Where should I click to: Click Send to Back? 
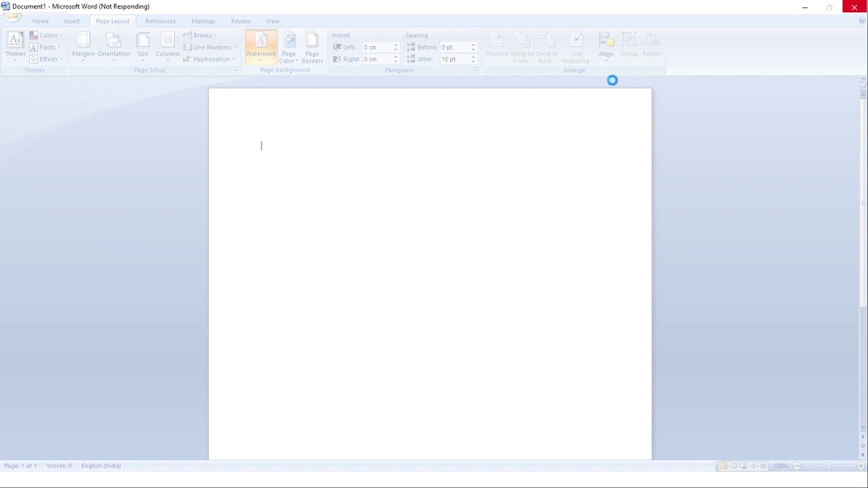tap(547, 47)
